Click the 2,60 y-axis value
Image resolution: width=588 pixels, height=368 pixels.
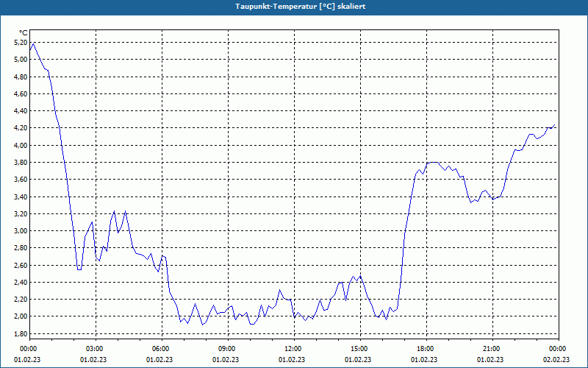pos(21,266)
